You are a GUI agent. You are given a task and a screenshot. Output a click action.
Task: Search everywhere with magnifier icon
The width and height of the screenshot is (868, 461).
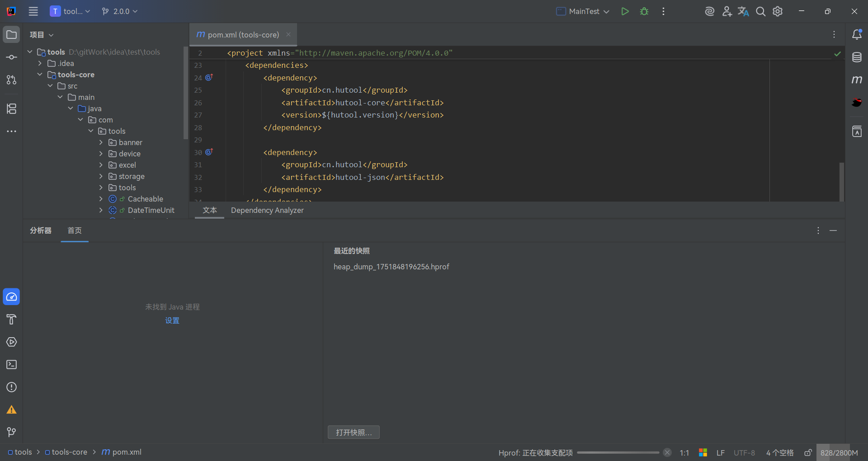pos(761,11)
